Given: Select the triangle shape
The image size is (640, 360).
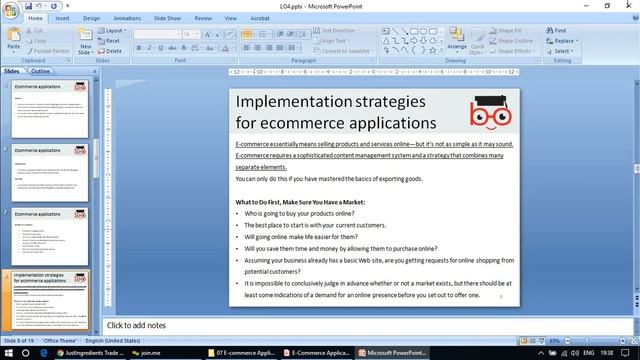Looking at the screenshot, I should (x=386, y=41).
